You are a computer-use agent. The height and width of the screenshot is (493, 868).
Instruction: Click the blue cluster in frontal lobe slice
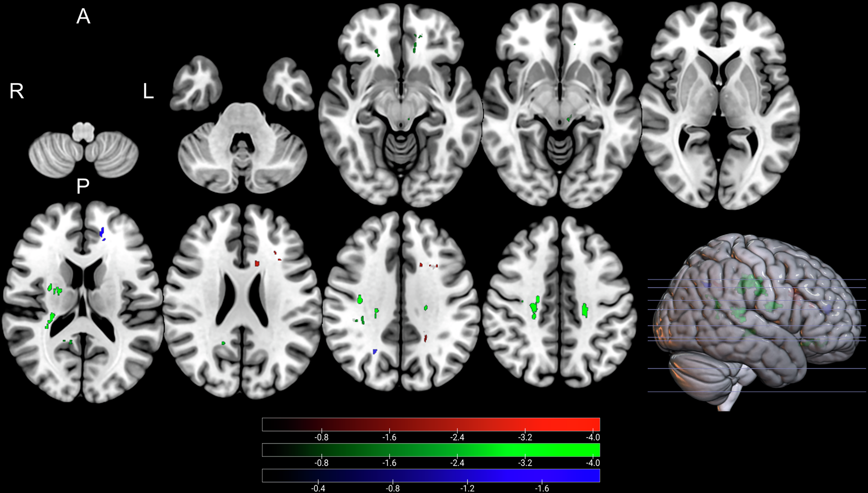point(102,233)
